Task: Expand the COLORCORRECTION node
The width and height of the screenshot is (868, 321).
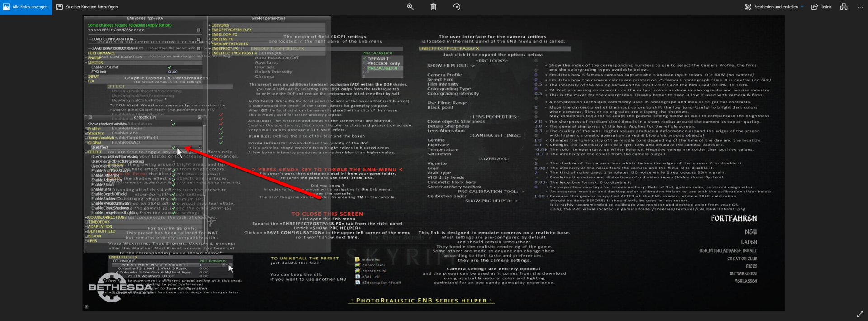Action: point(86,217)
